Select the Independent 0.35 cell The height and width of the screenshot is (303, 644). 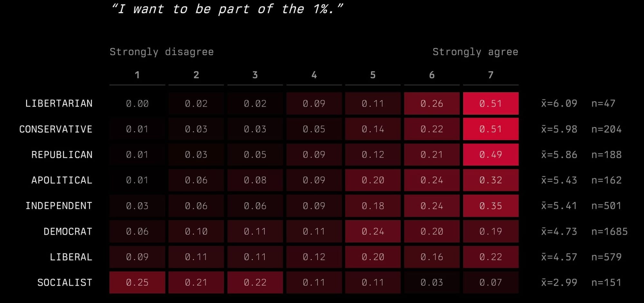tap(491, 206)
